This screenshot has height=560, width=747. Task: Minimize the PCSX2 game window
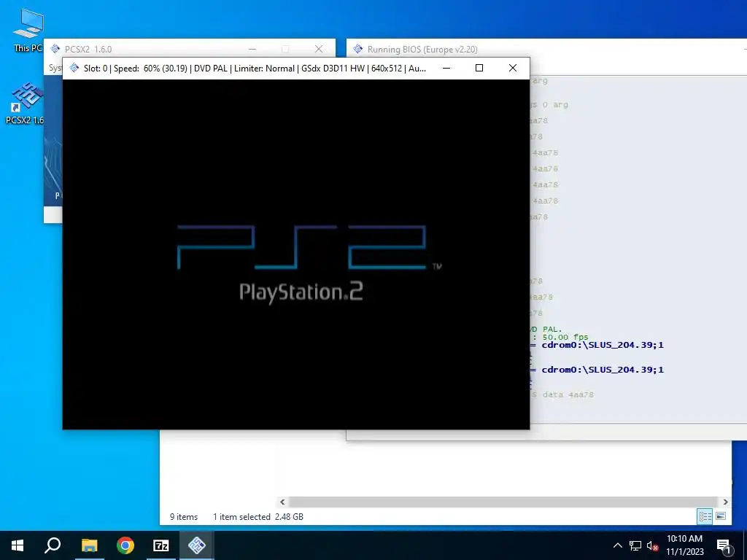(x=446, y=68)
